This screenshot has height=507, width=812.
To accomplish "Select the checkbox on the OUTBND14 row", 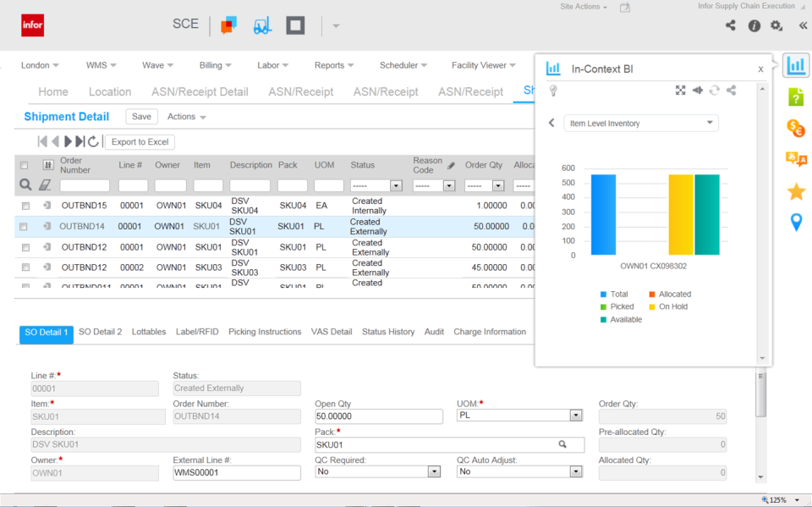I will (x=25, y=224).
